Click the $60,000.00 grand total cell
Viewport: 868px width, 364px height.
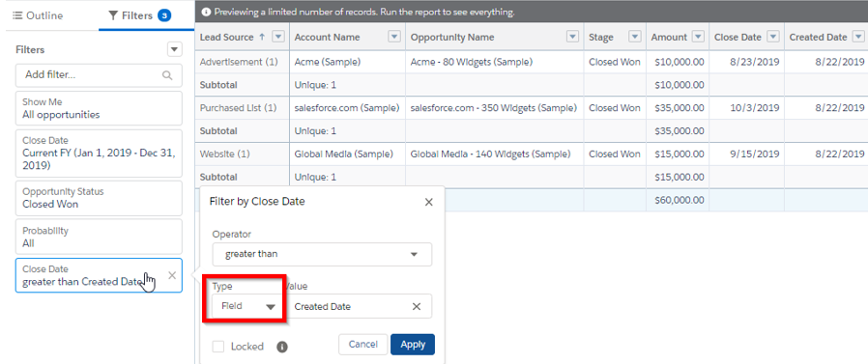(x=678, y=200)
